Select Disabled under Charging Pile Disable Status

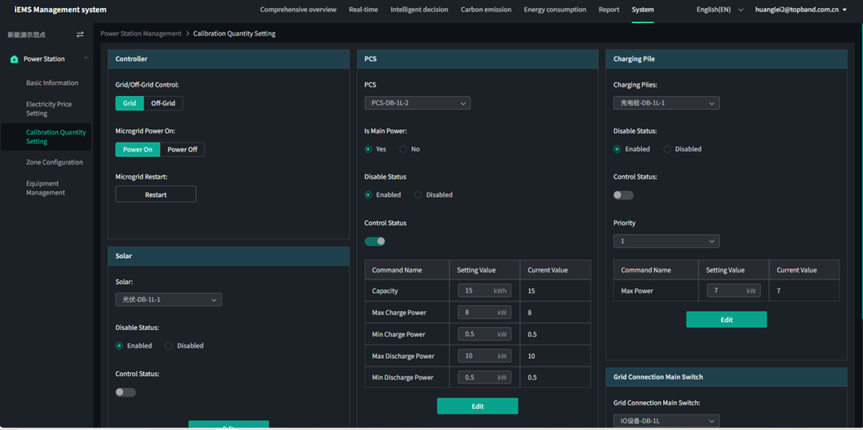coord(668,149)
